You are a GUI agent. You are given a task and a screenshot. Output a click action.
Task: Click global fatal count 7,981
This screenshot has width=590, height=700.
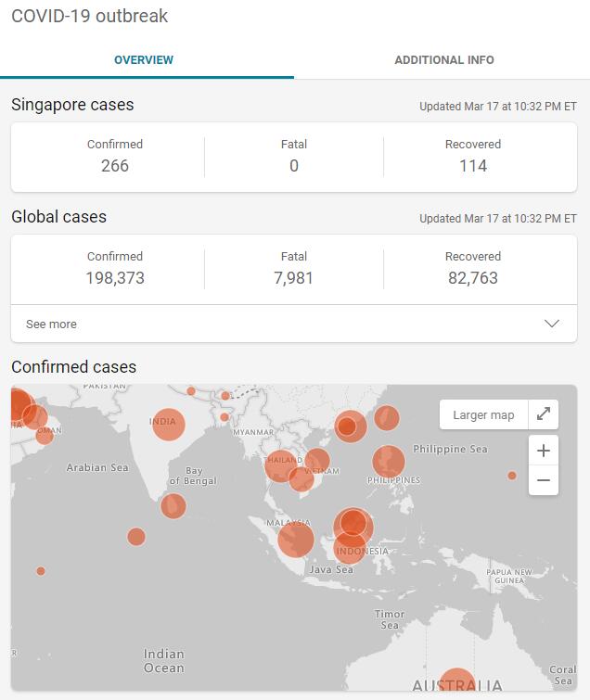pyautogui.click(x=294, y=278)
